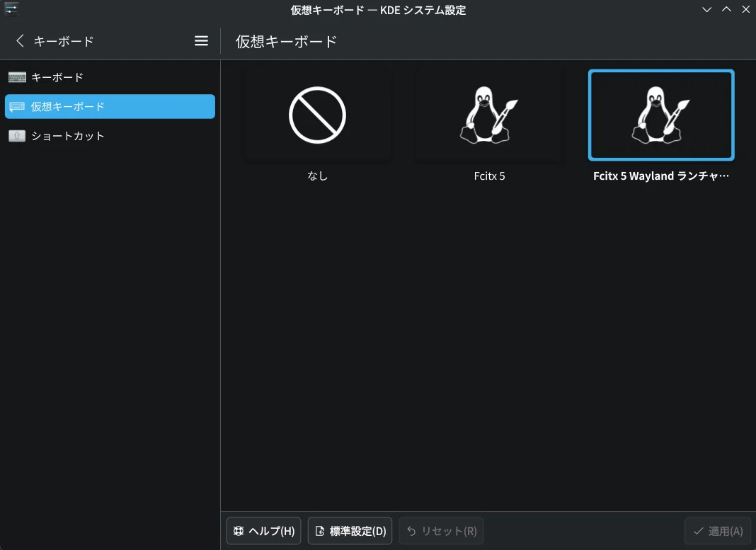Click the リセット(R) button
The image size is (756, 550).
tap(441, 531)
